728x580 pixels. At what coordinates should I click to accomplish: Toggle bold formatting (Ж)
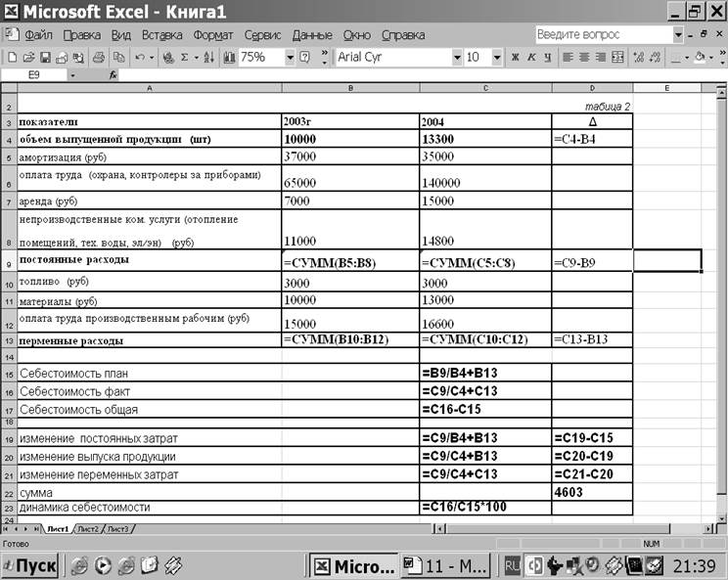[515, 58]
